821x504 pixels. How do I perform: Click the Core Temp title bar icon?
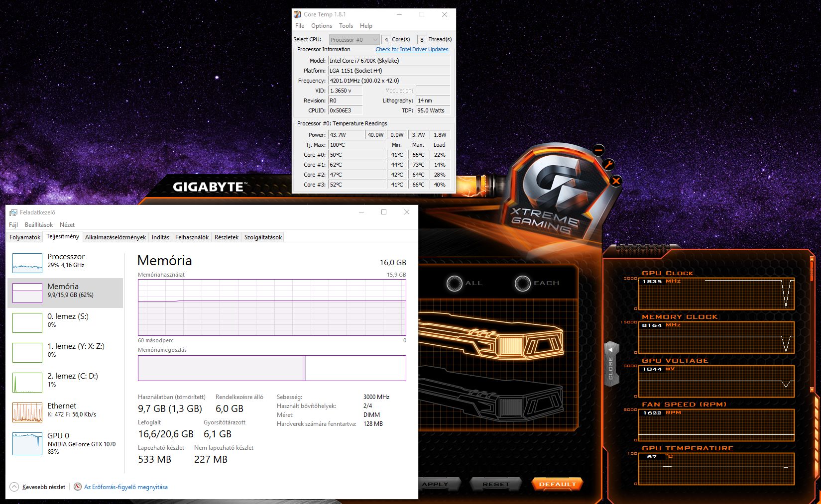pos(297,14)
